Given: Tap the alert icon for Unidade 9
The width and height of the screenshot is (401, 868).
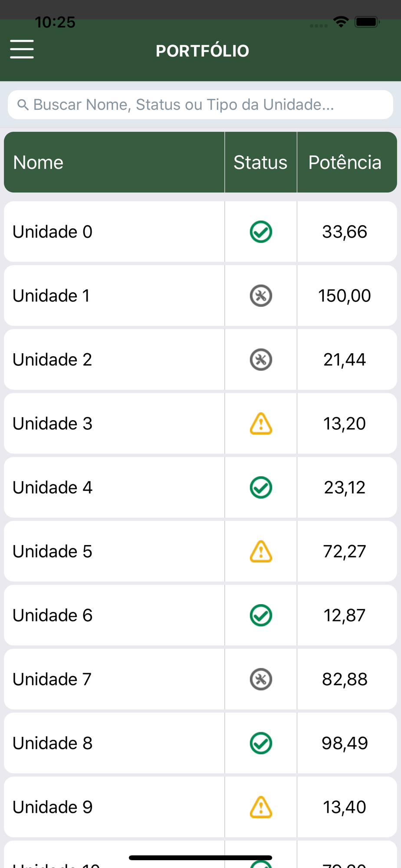Looking at the screenshot, I should [x=261, y=807].
